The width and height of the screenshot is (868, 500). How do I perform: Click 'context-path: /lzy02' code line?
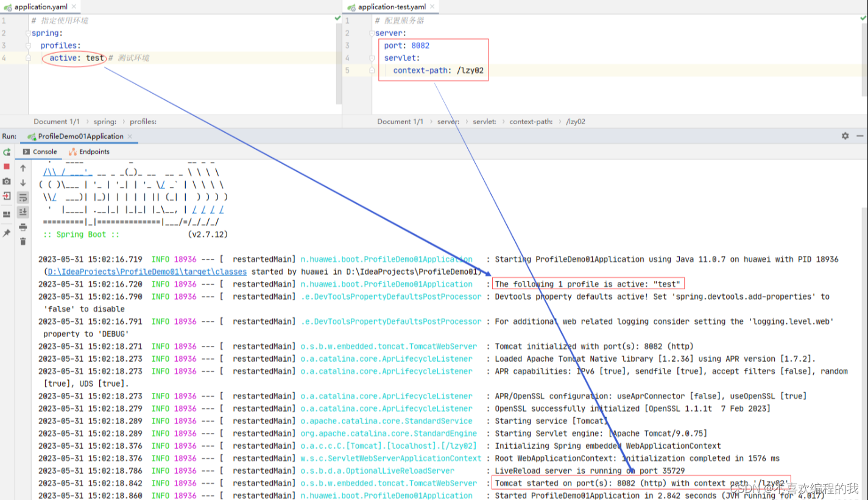439,71
